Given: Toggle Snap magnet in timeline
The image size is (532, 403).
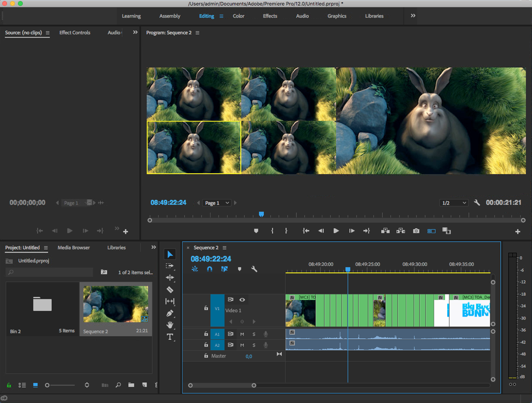Looking at the screenshot, I should pos(209,269).
